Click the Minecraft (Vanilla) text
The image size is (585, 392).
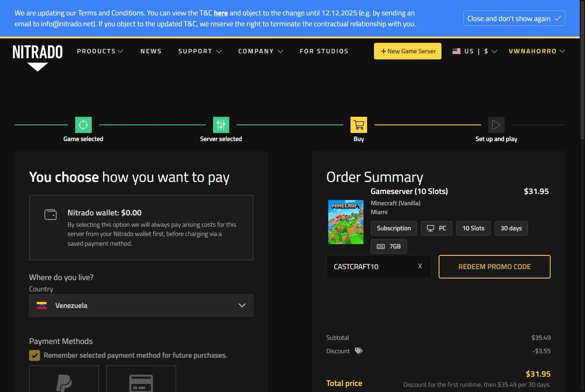coord(395,203)
